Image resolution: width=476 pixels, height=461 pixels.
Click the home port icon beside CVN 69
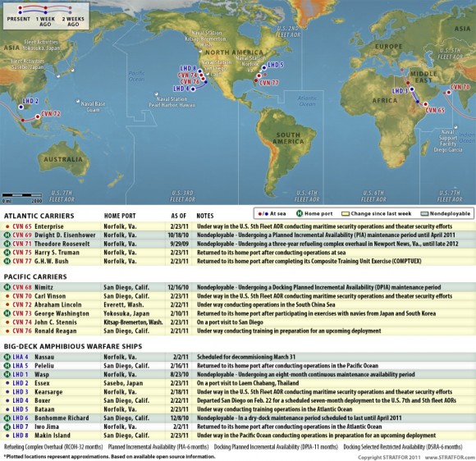pos(7,235)
